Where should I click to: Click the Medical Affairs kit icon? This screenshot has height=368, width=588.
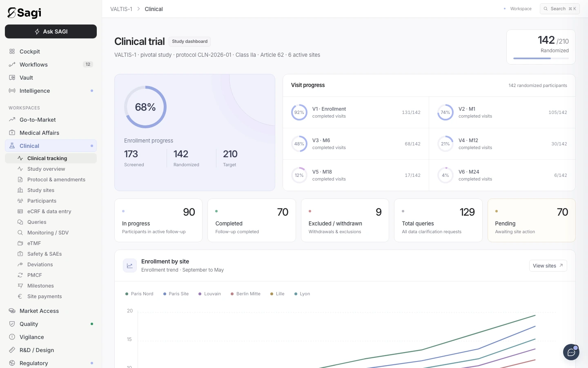click(x=12, y=133)
